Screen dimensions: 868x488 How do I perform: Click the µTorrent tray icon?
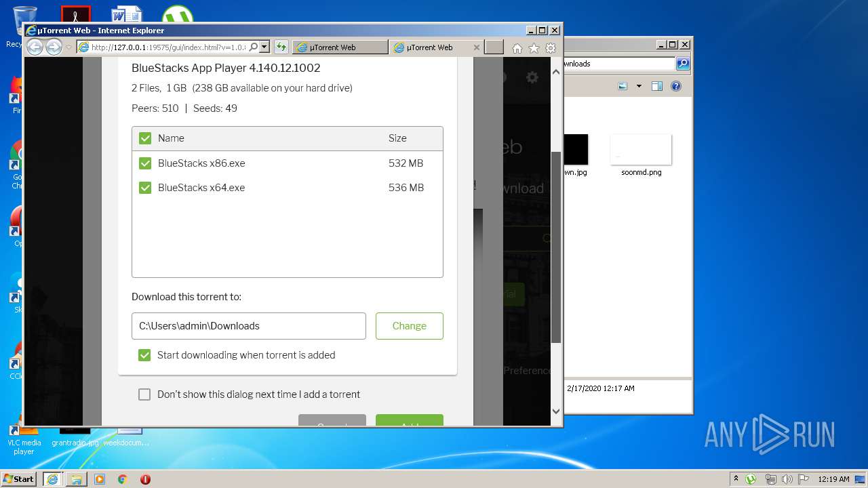[x=751, y=479]
